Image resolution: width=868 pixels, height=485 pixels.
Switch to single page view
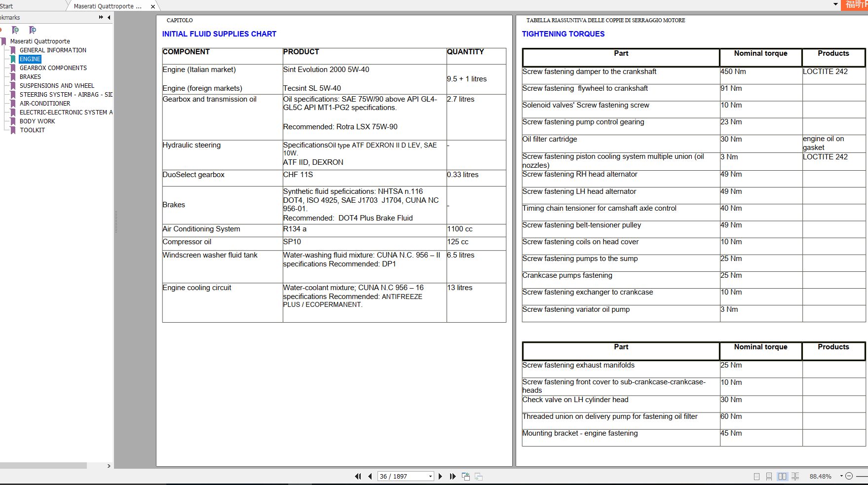point(756,477)
